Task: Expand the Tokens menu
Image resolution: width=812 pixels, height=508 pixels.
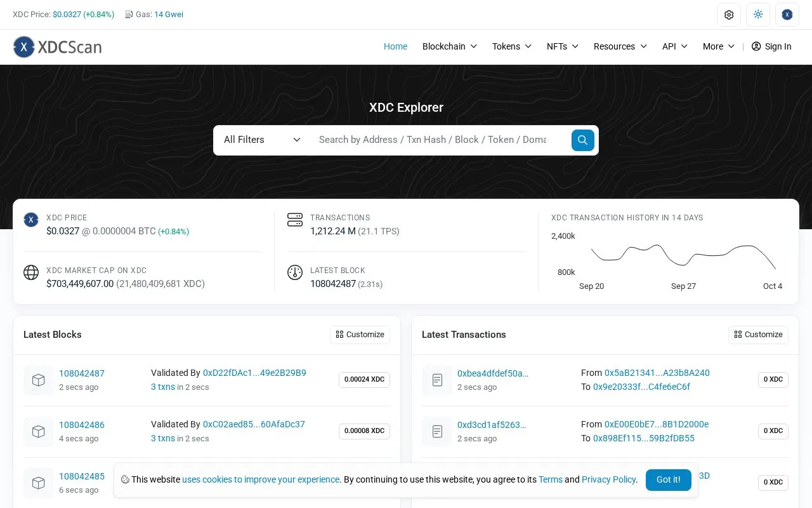Action: click(x=512, y=46)
